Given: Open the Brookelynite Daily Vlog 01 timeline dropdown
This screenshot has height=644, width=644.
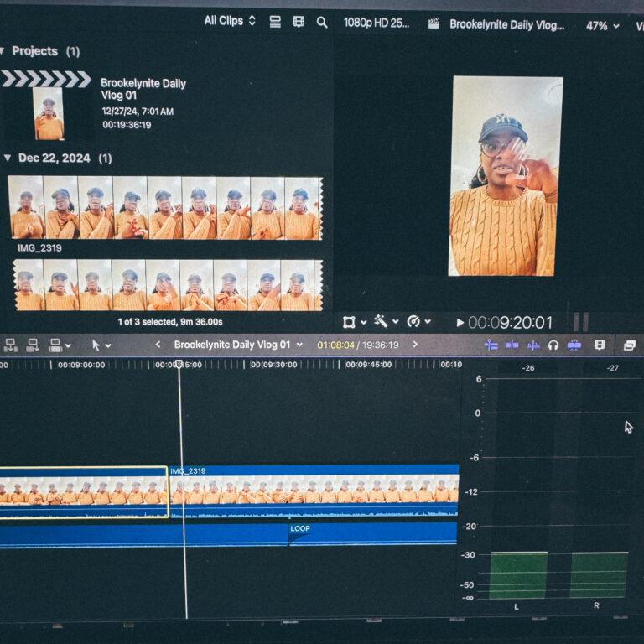Looking at the screenshot, I should (300, 345).
